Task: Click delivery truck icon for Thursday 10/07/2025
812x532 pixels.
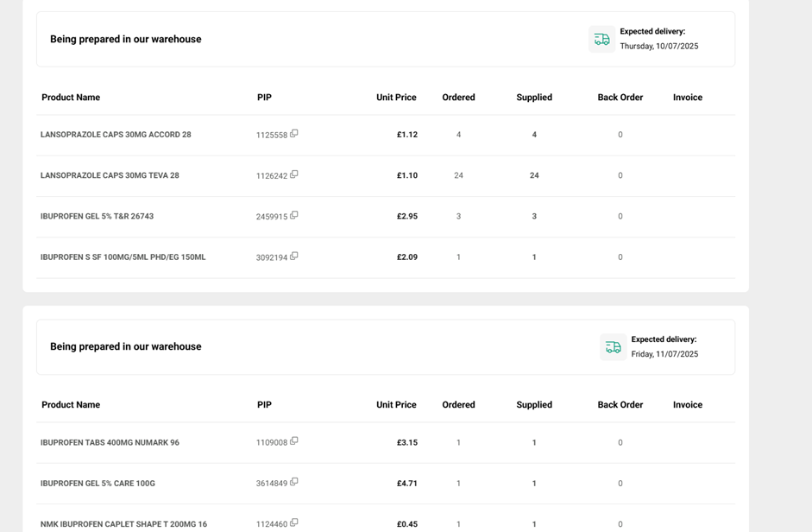Action: click(601, 40)
